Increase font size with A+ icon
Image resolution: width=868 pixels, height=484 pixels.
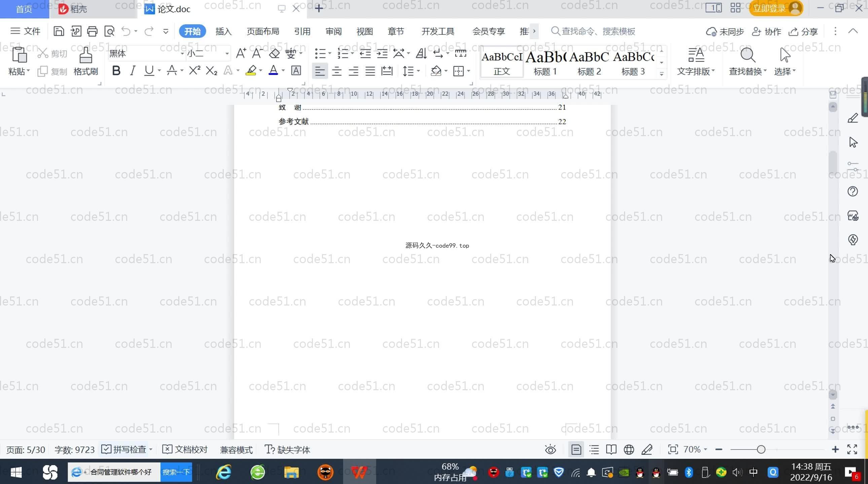point(241,53)
